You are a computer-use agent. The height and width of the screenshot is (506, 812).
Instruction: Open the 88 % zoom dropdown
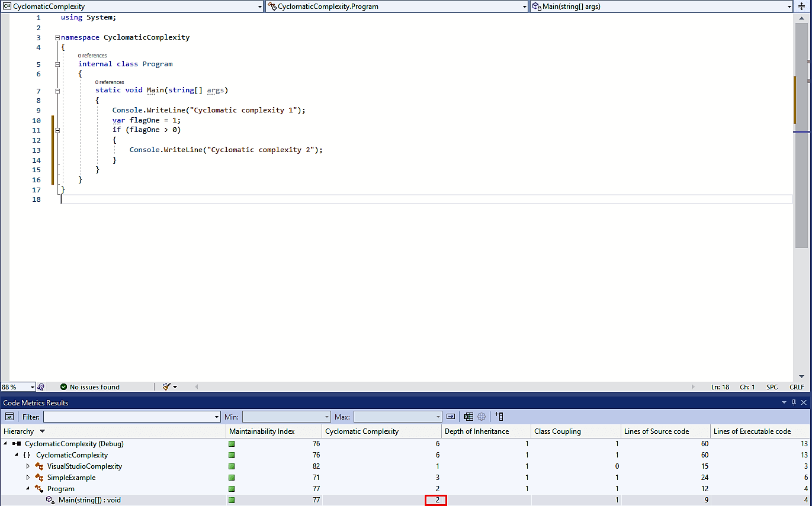tap(32, 387)
